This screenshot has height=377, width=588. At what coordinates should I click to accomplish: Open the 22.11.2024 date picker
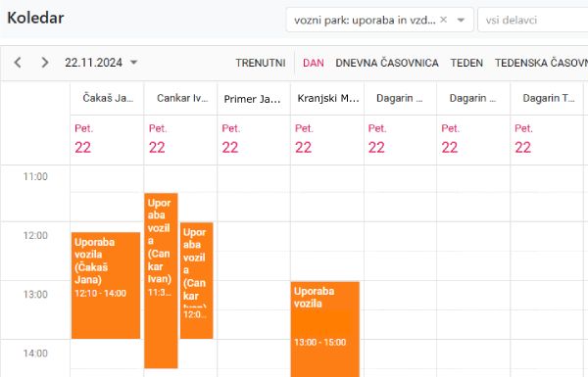click(x=101, y=63)
